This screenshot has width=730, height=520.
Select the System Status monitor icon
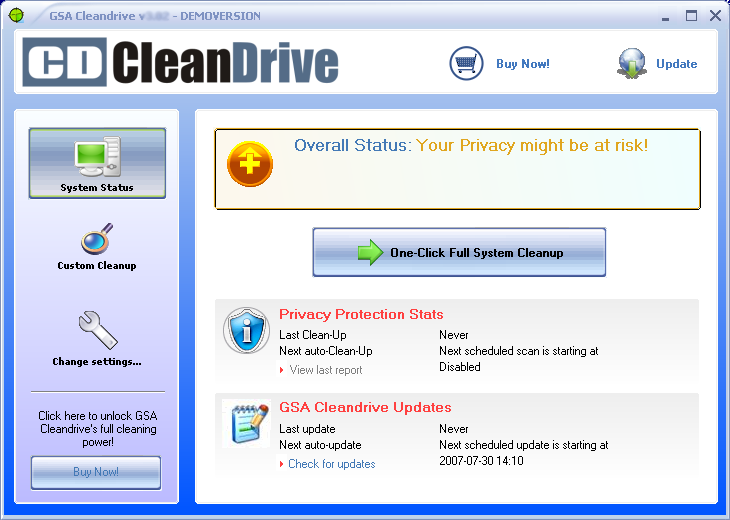click(97, 156)
